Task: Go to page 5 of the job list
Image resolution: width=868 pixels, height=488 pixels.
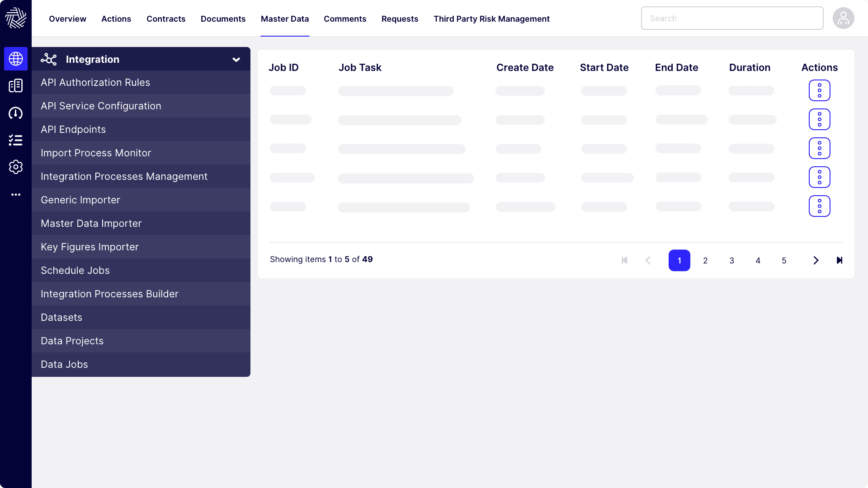Action: (x=784, y=260)
